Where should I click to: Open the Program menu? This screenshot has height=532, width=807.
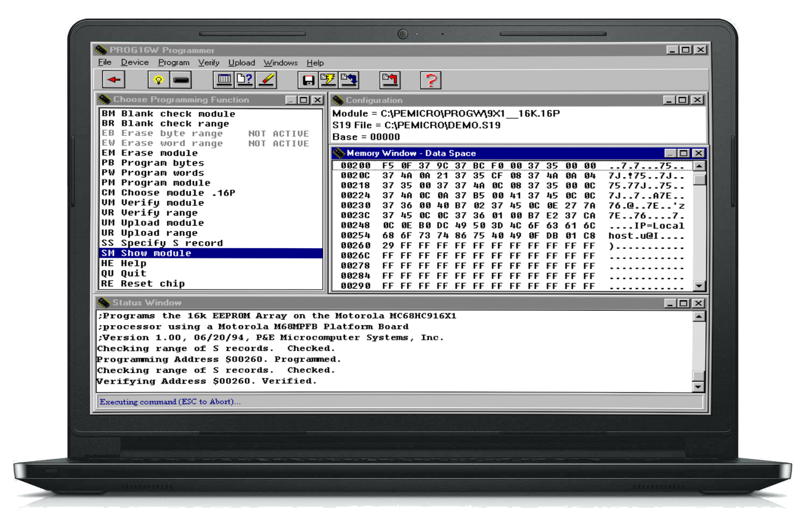pos(173,62)
